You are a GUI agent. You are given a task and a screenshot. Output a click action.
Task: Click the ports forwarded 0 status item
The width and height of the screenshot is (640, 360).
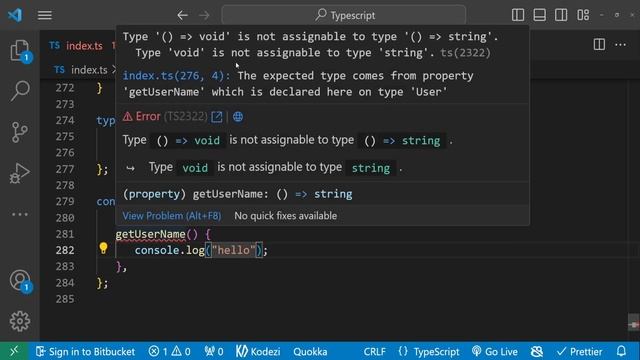click(x=214, y=351)
